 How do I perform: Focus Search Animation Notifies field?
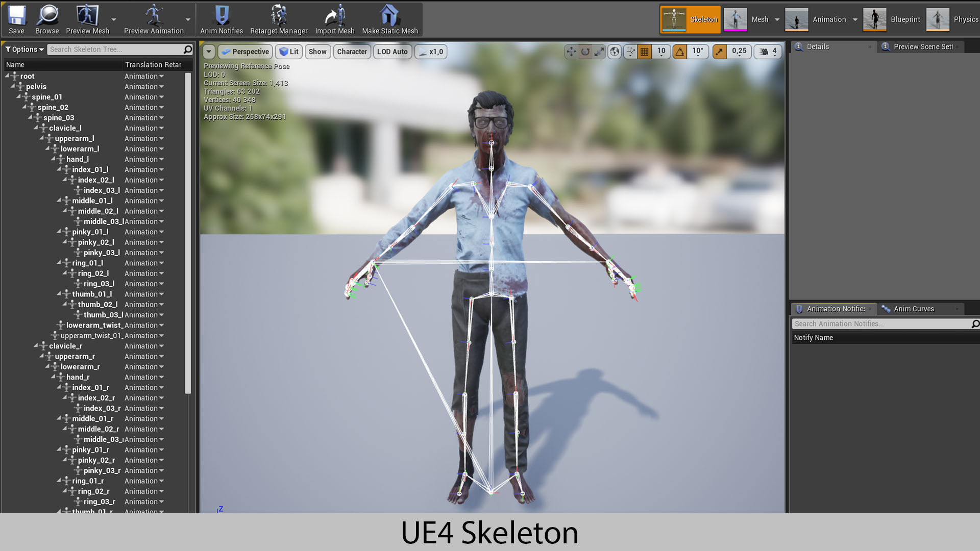(881, 324)
